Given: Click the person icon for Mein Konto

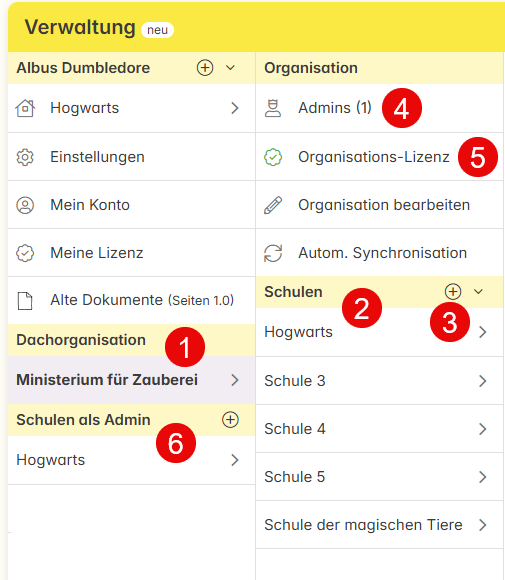Looking at the screenshot, I should click(25, 205).
